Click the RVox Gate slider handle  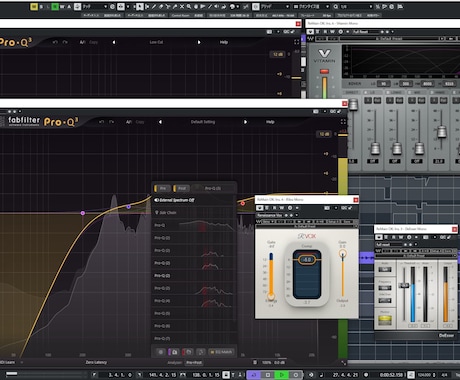pos(271,296)
